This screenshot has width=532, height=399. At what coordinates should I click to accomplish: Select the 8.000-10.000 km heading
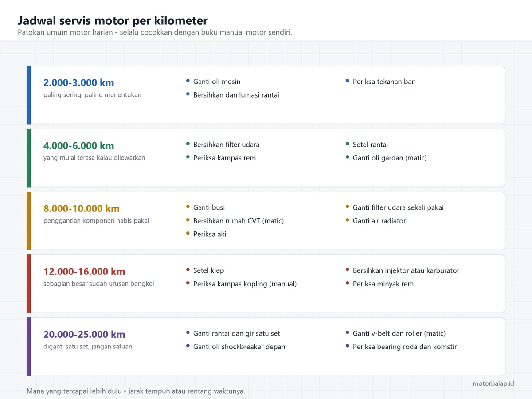tap(82, 208)
